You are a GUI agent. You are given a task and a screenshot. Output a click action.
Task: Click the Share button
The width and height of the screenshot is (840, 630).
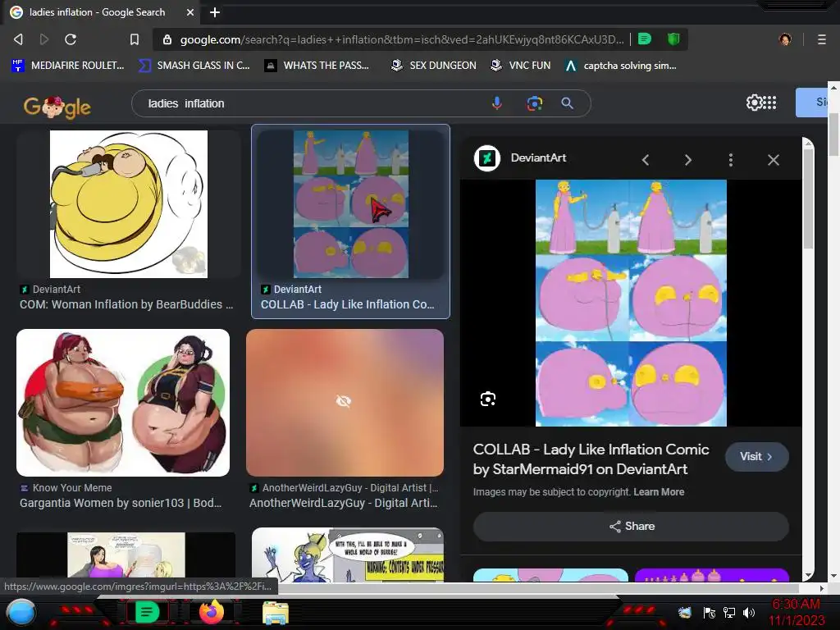631,526
